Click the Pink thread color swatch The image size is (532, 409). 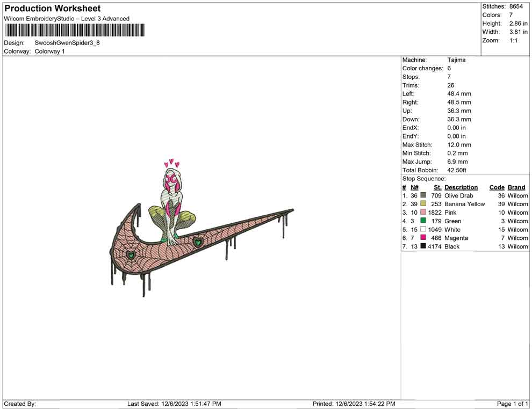click(x=423, y=212)
